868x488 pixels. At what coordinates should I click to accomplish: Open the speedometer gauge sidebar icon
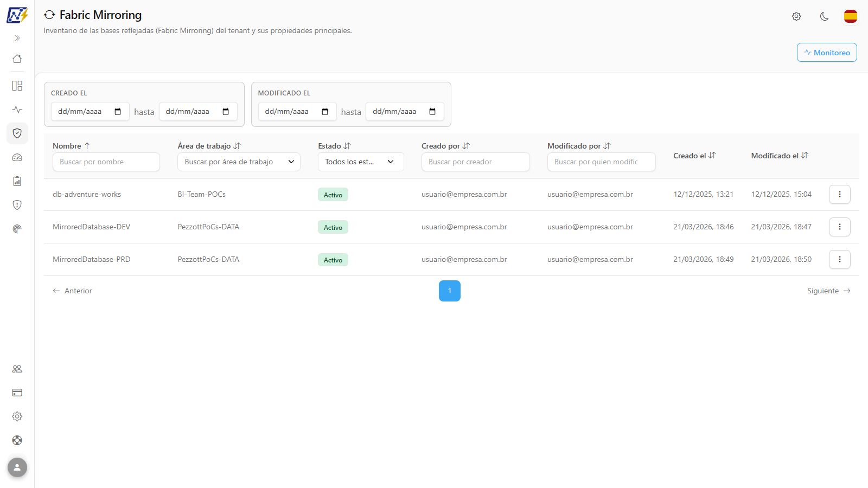(17, 157)
